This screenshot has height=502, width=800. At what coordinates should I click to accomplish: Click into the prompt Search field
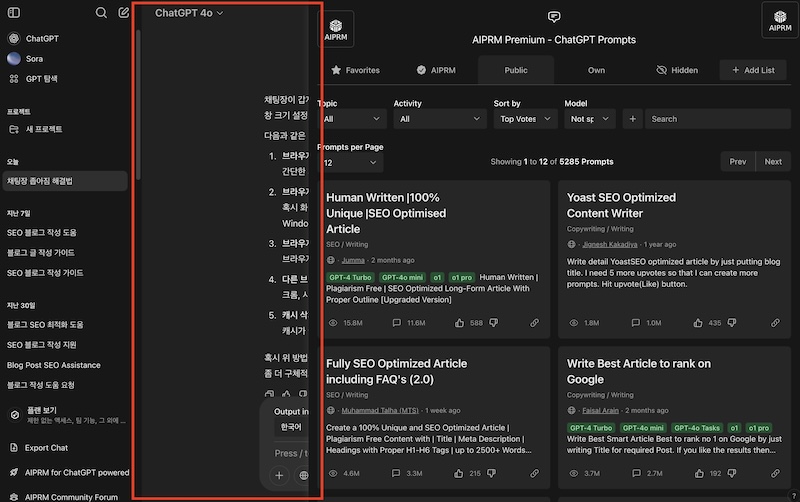(x=715, y=119)
